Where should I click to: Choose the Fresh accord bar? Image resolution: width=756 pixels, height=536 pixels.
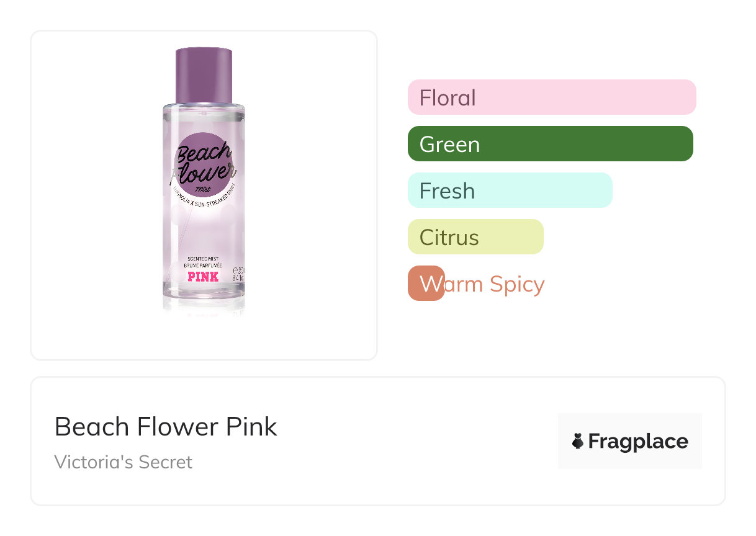coord(510,190)
